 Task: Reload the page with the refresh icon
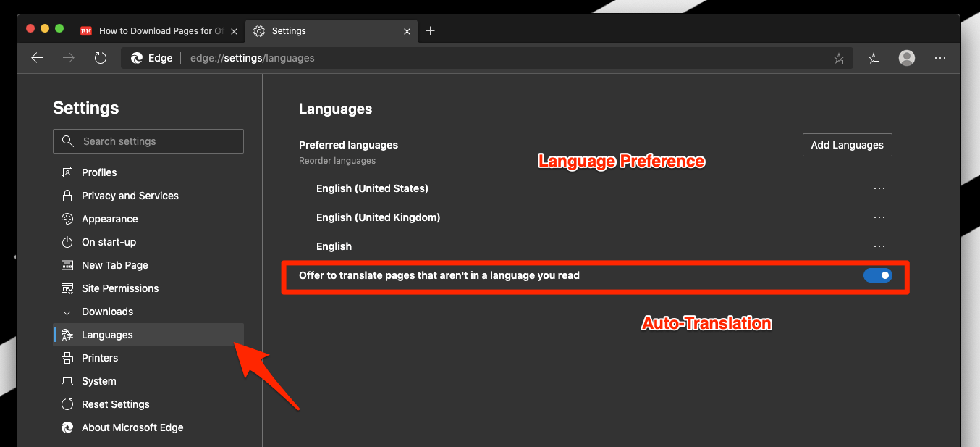pos(101,58)
